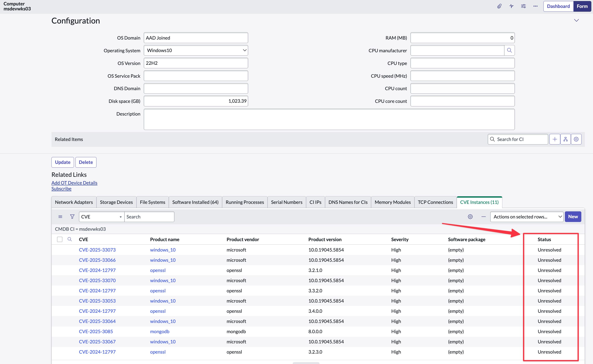Open the CVE search field selector
This screenshot has height=364, width=593.
pyautogui.click(x=101, y=217)
